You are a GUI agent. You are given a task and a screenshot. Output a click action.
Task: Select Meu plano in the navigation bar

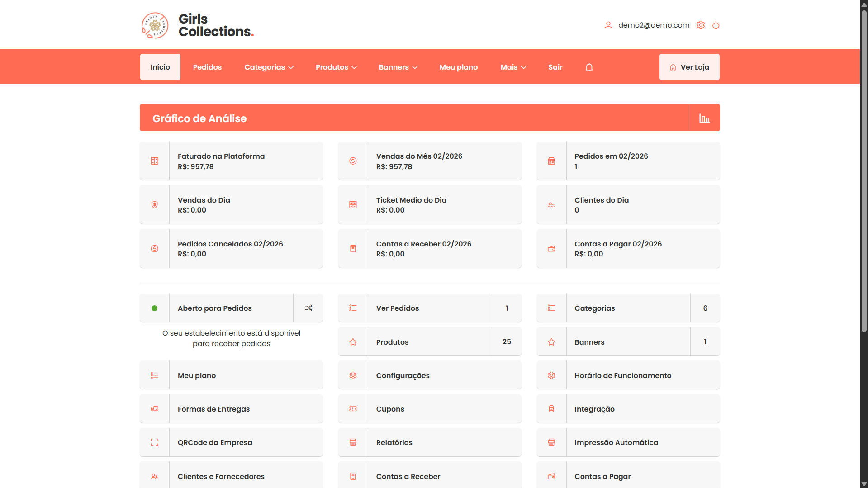point(458,67)
